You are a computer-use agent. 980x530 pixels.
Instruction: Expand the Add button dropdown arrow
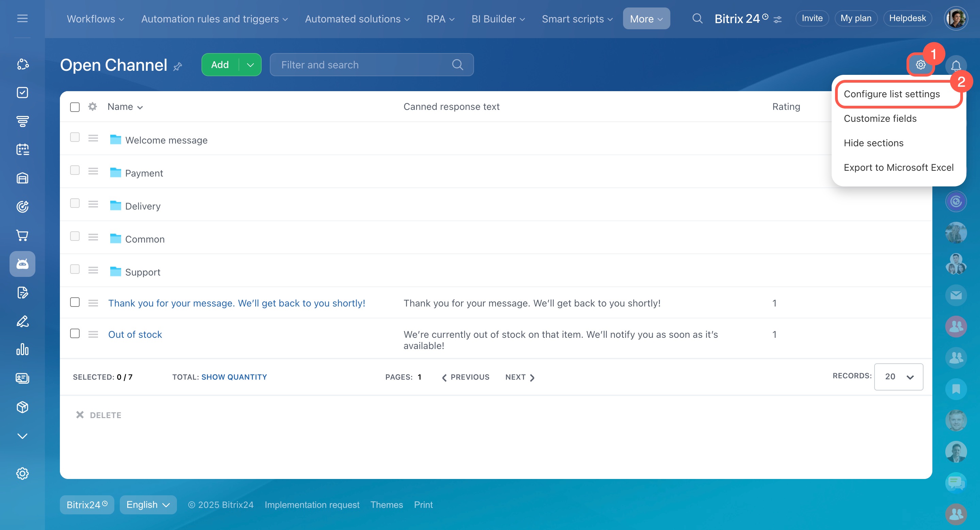(x=250, y=65)
